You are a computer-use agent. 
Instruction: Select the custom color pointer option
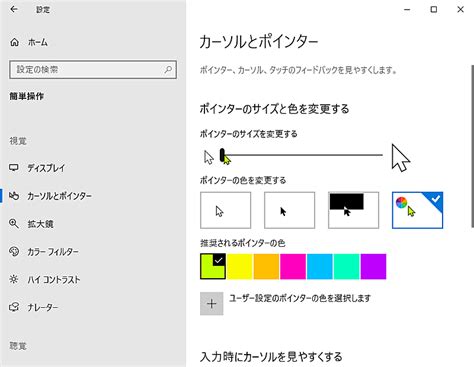click(x=417, y=210)
